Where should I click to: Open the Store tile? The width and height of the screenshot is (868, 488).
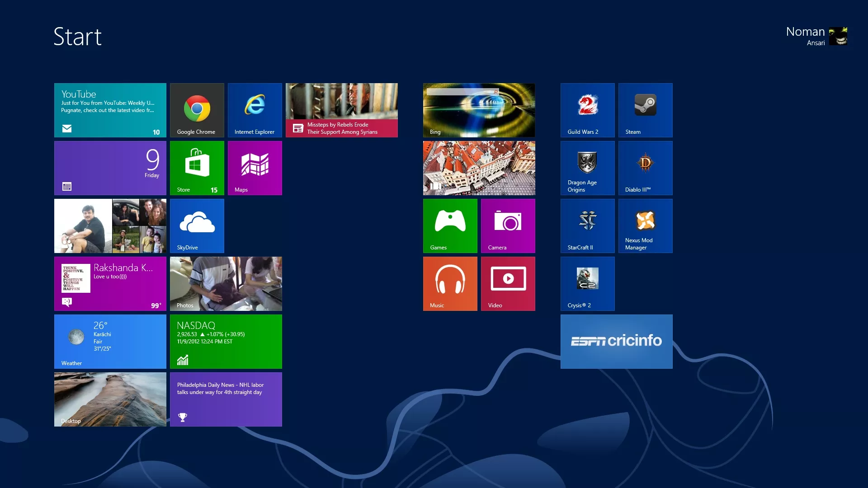(x=197, y=168)
